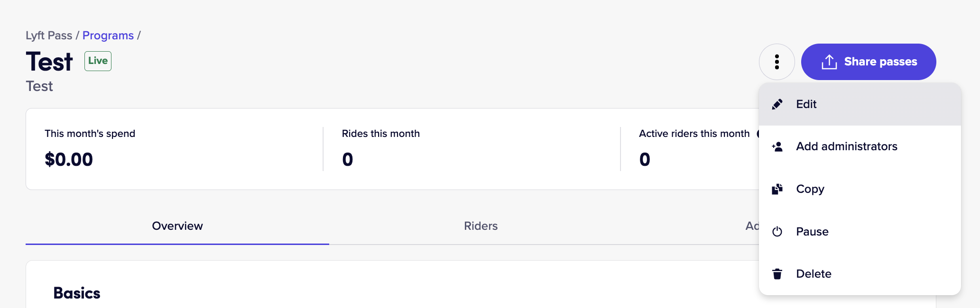Click the trash can icon beside Delete
The image size is (980, 308).
[777, 274]
